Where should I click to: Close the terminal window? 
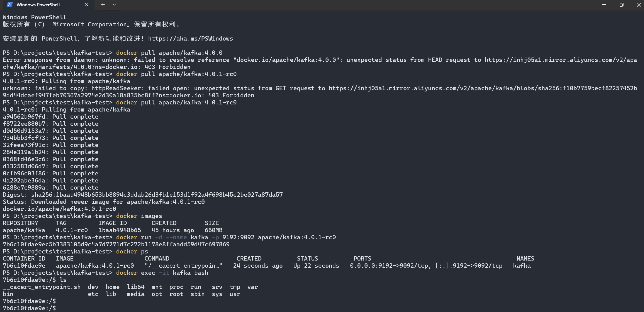point(639,5)
